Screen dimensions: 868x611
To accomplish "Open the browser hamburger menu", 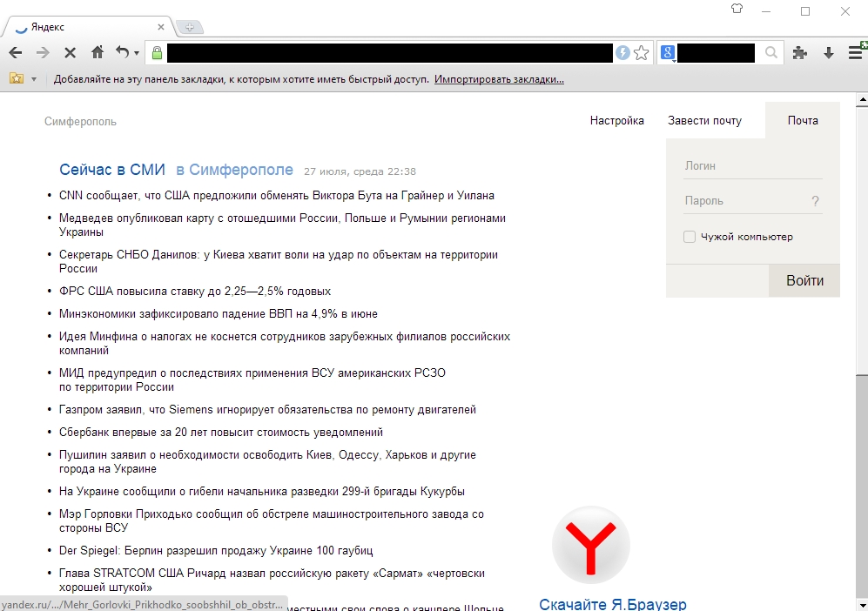I will point(855,52).
